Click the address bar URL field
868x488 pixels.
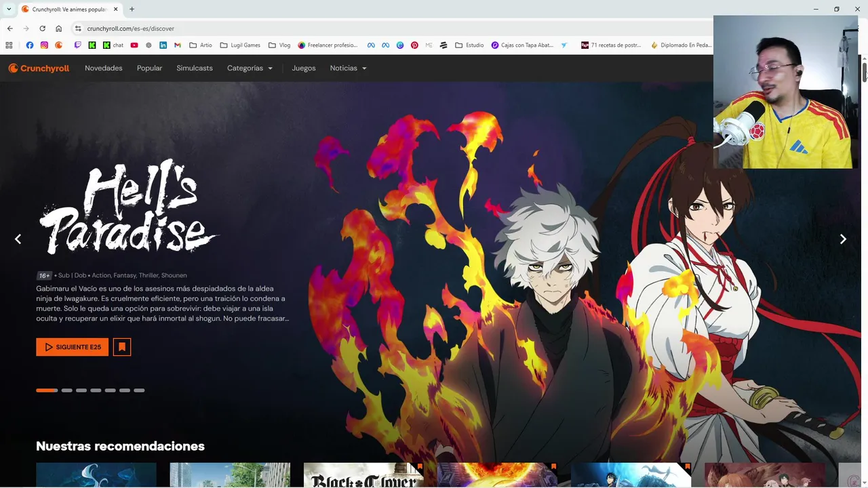coord(393,28)
